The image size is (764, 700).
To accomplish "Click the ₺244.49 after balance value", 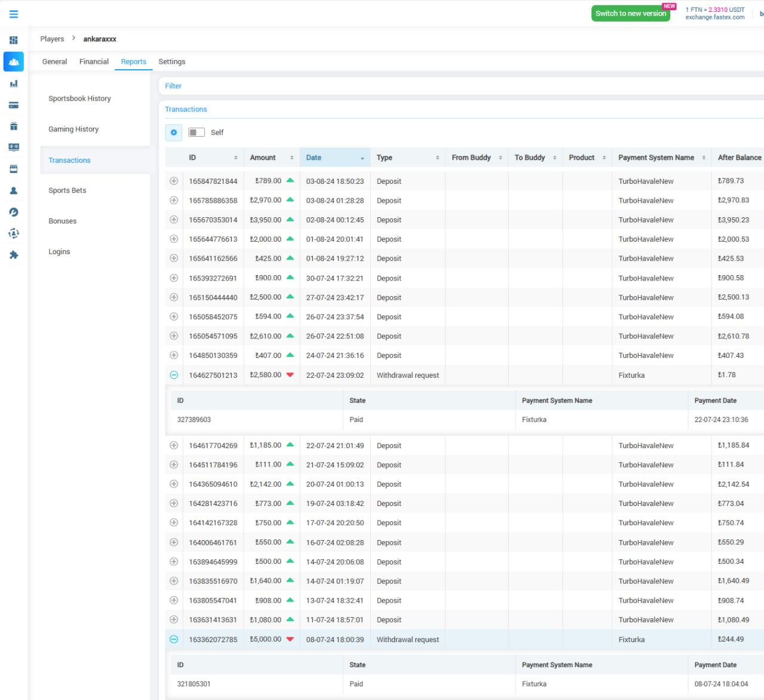I will coord(731,639).
